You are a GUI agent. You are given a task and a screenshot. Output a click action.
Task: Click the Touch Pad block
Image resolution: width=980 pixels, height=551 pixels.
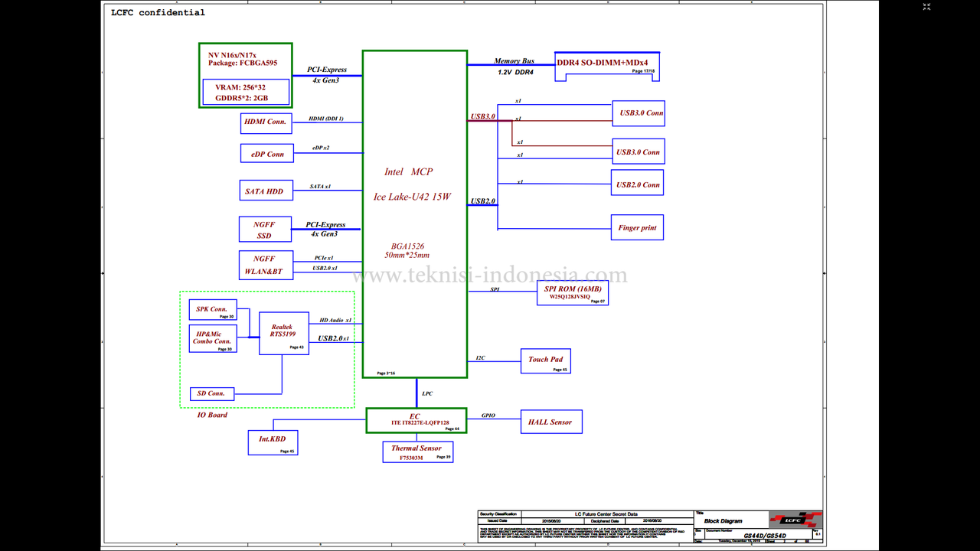546,360
